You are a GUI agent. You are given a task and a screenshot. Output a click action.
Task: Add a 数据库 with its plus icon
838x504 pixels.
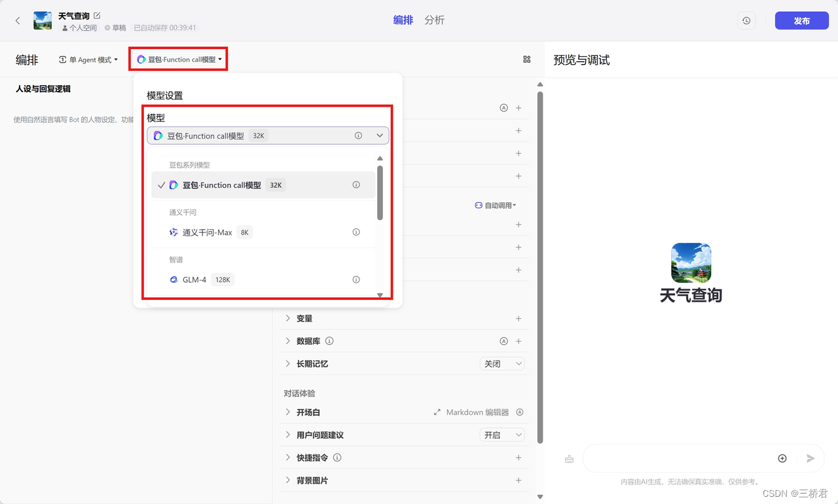pos(519,341)
